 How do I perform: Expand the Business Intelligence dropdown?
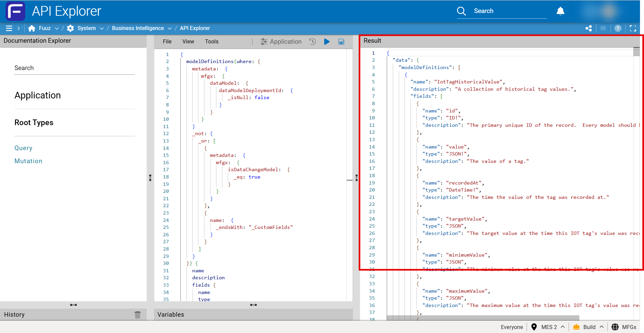coord(170,28)
